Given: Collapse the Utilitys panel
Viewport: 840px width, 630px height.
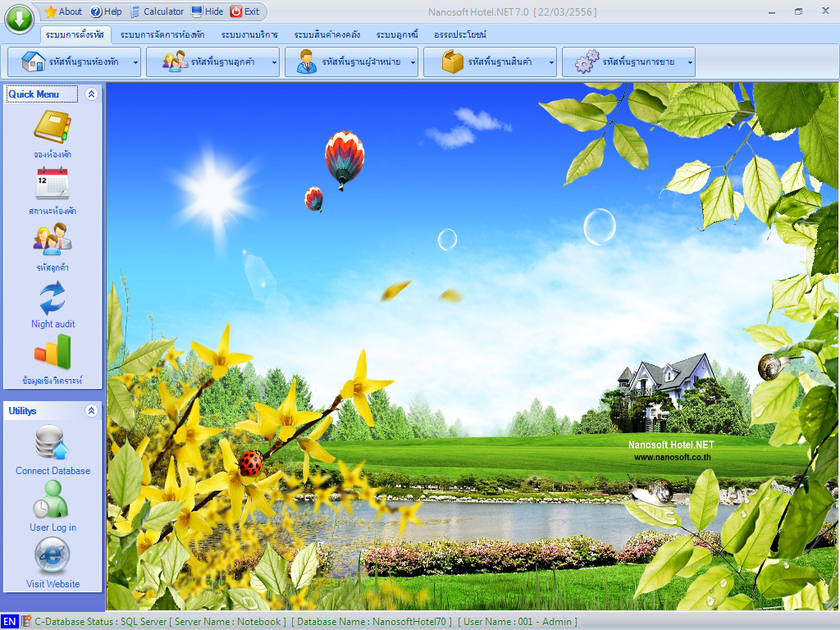Looking at the screenshot, I should pyautogui.click(x=92, y=411).
